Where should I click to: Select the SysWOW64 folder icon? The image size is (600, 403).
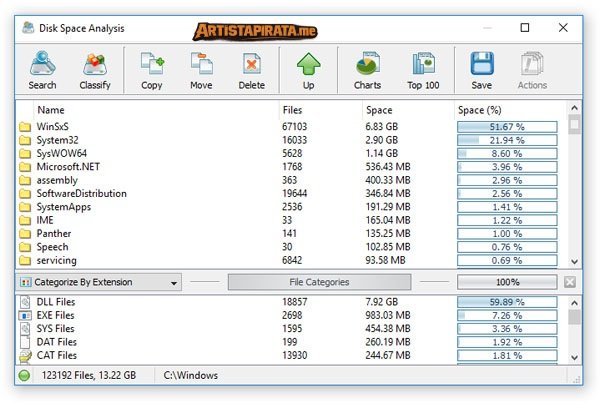pos(25,153)
